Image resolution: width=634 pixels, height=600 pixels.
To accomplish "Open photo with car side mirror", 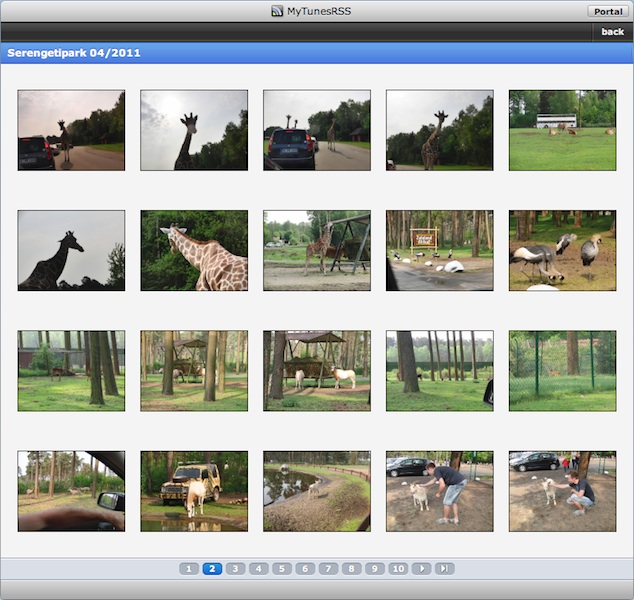I will click(71, 490).
